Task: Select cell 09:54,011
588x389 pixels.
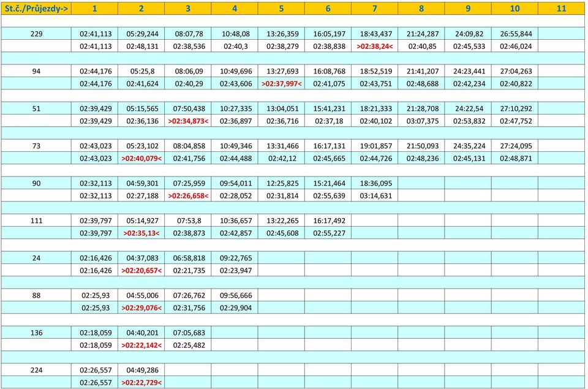Action: tap(235, 183)
